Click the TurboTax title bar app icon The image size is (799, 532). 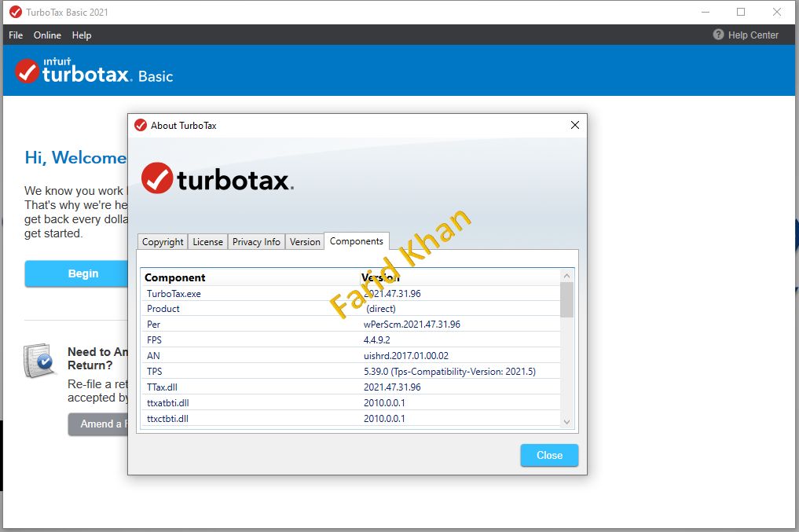point(16,12)
